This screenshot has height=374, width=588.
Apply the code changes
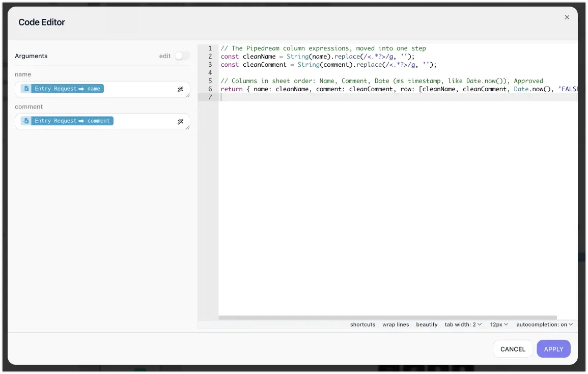pos(553,349)
